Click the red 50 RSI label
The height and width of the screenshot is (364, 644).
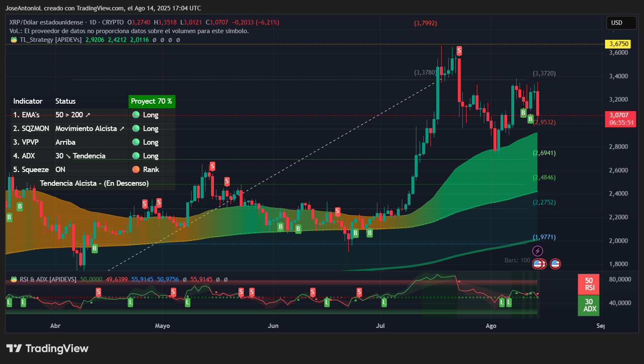pyautogui.click(x=588, y=284)
